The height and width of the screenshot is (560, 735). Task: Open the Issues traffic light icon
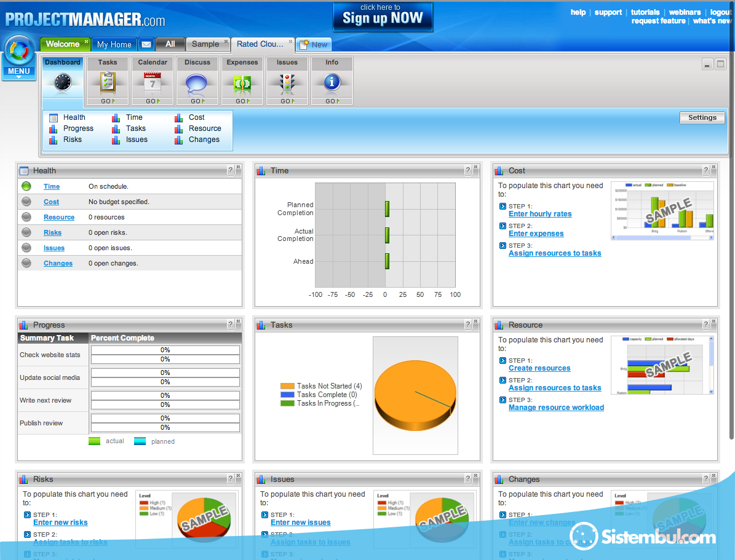tap(287, 82)
